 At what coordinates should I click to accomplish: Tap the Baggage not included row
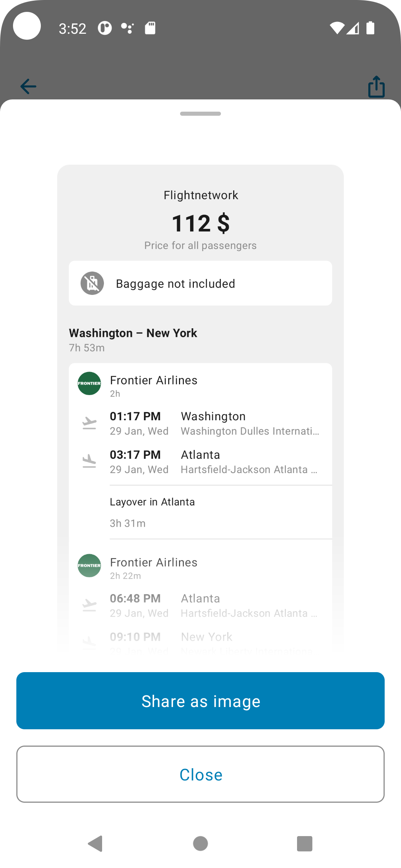pos(200,283)
